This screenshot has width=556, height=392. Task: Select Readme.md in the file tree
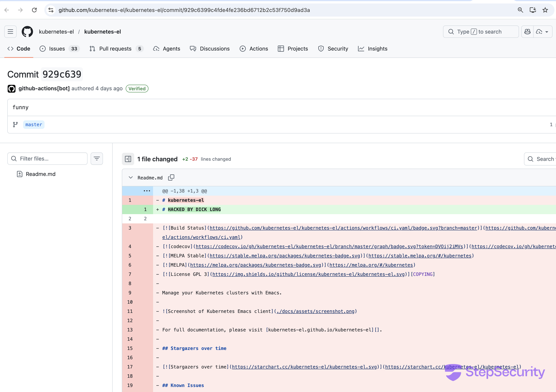(x=40, y=174)
